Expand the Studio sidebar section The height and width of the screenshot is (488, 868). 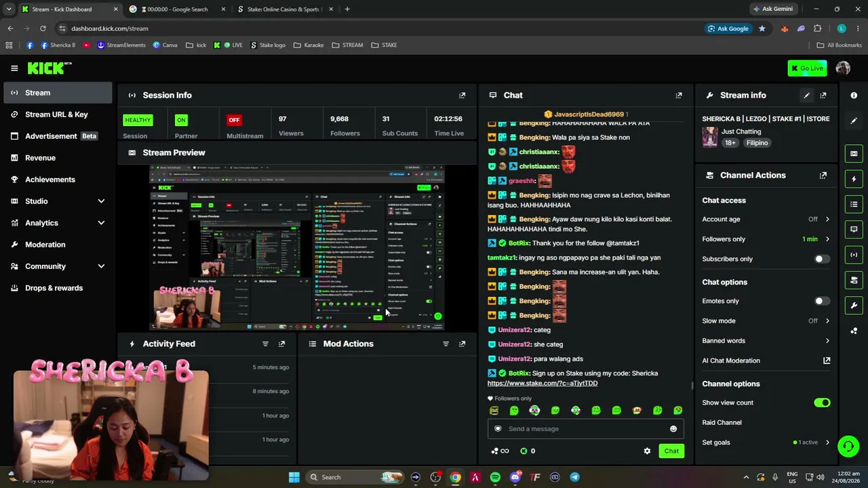(101, 201)
